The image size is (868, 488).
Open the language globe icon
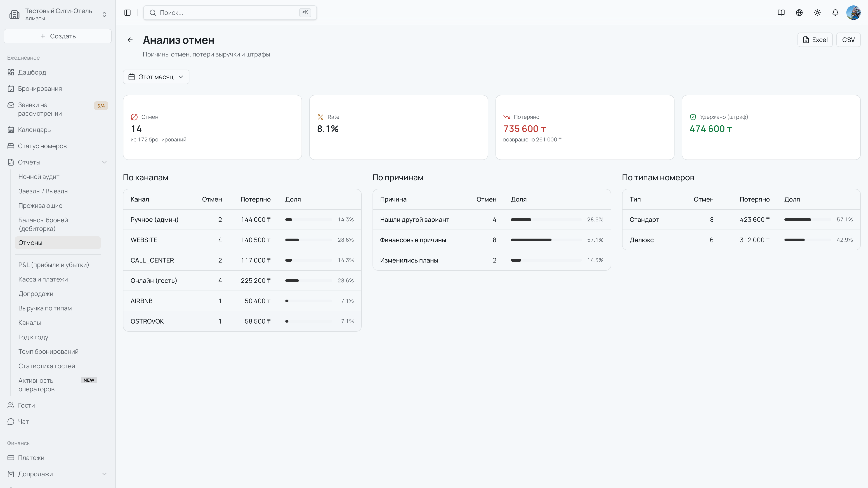[x=799, y=12]
